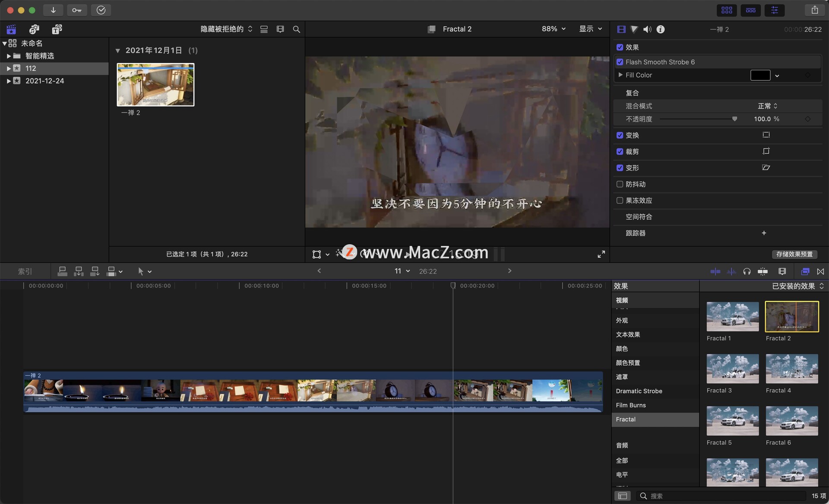
Task: Click the share export icon
Action: pyautogui.click(x=814, y=10)
